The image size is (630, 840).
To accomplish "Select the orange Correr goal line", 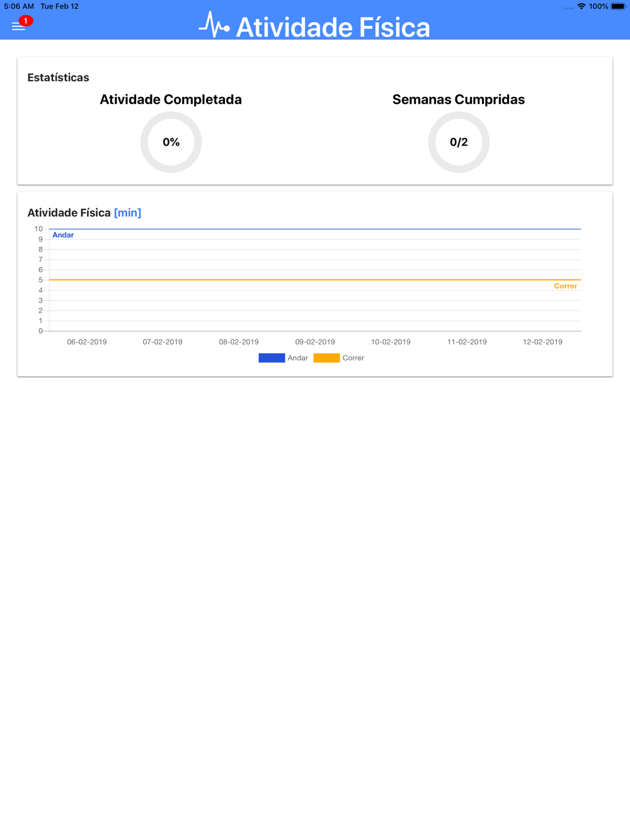I will [x=315, y=280].
